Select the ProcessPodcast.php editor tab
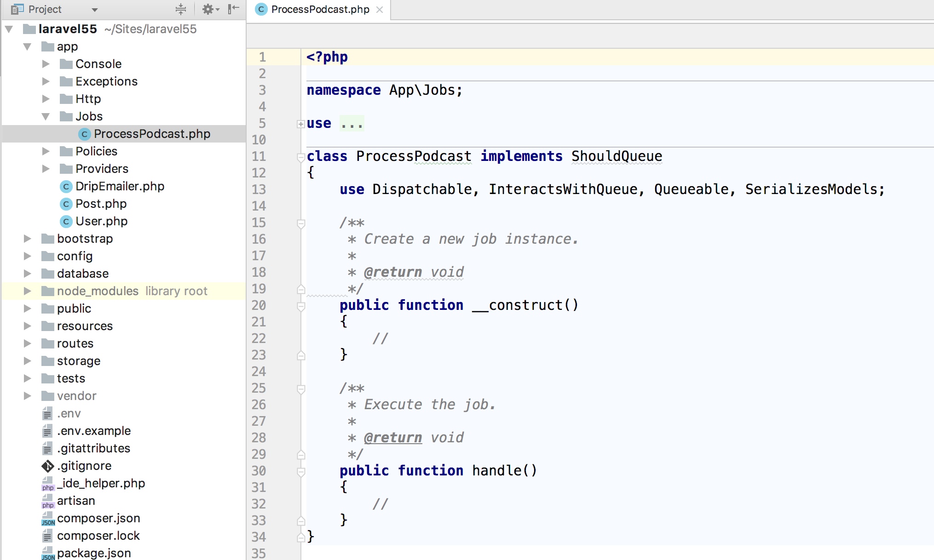The width and height of the screenshot is (934, 560). 320,9
